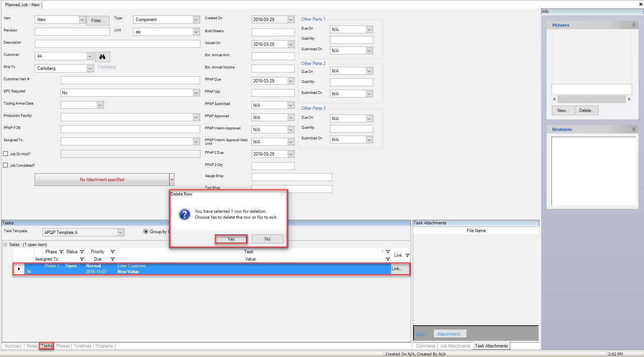Viewport: 644px width, 357px height.
Task: Toggle the Job Completed checkbox
Action: pos(6,165)
